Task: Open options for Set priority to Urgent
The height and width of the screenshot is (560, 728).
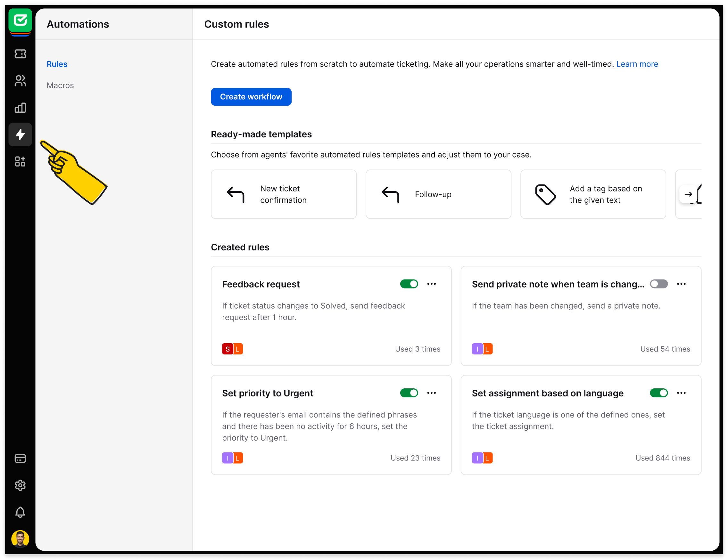Action: [x=431, y=393]
